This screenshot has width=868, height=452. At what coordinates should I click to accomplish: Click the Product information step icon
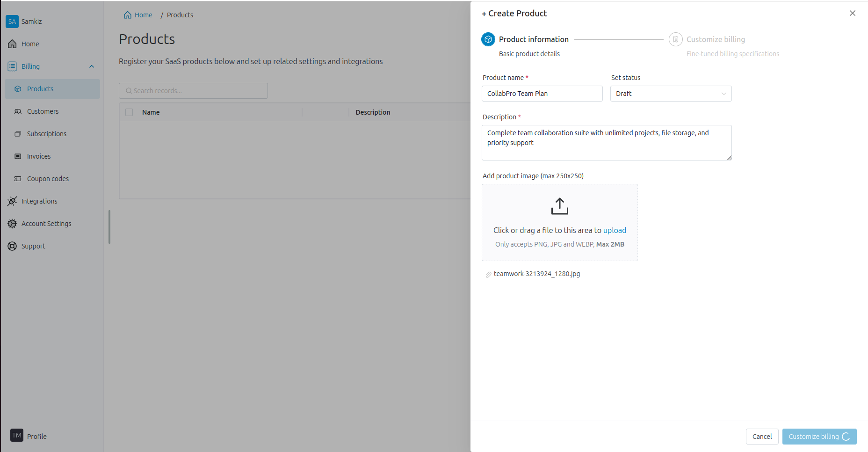point(488,39)
